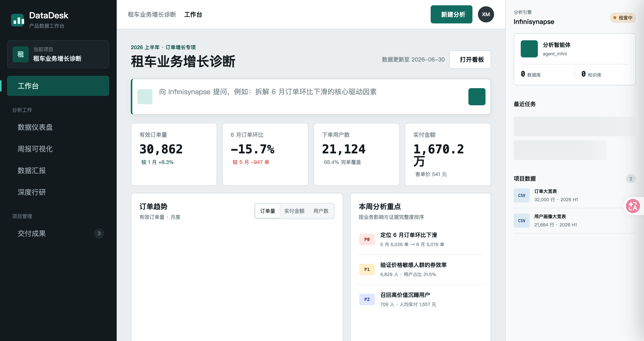Click the CSV icon of 订单大宽表
Image resolution: width=644 pixels, height=341 pixels.
(522, 195)
